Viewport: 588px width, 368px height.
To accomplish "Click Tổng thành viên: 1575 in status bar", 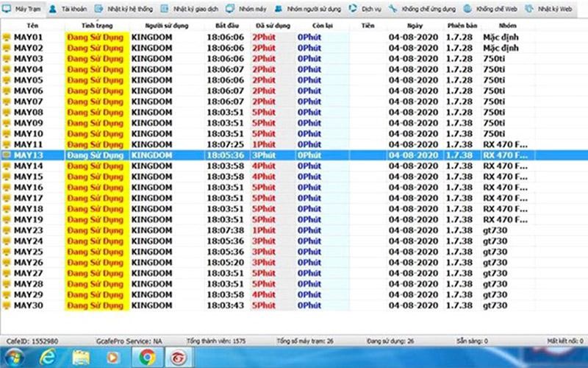I will tap(216, 341).
